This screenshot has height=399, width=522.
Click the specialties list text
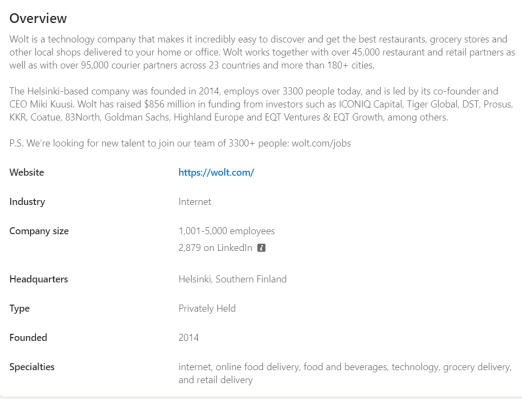[345, 373]
